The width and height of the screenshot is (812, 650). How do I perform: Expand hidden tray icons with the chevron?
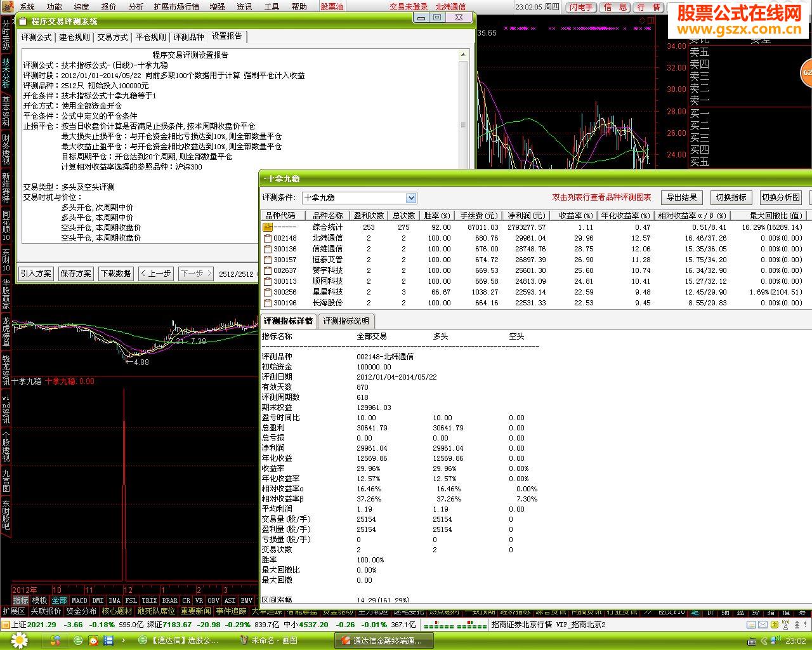point(764,640)
